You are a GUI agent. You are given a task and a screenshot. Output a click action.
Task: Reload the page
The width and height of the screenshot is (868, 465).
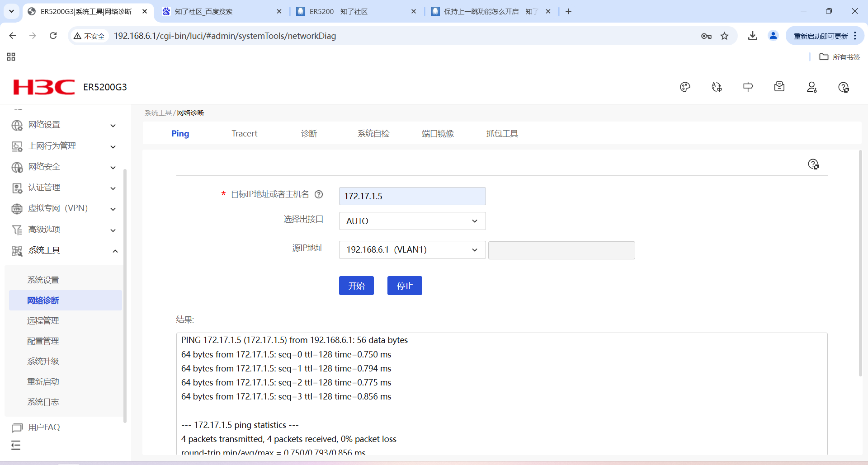click(x=53, y=36)
